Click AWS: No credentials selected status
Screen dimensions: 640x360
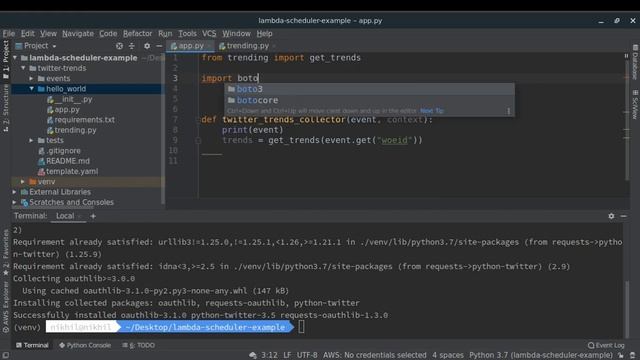click(375, 355)
